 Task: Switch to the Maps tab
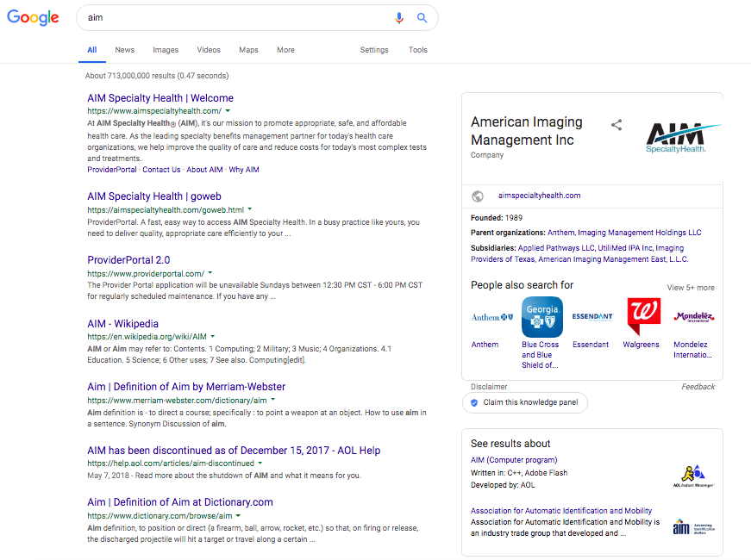click(x=248, y=50)
